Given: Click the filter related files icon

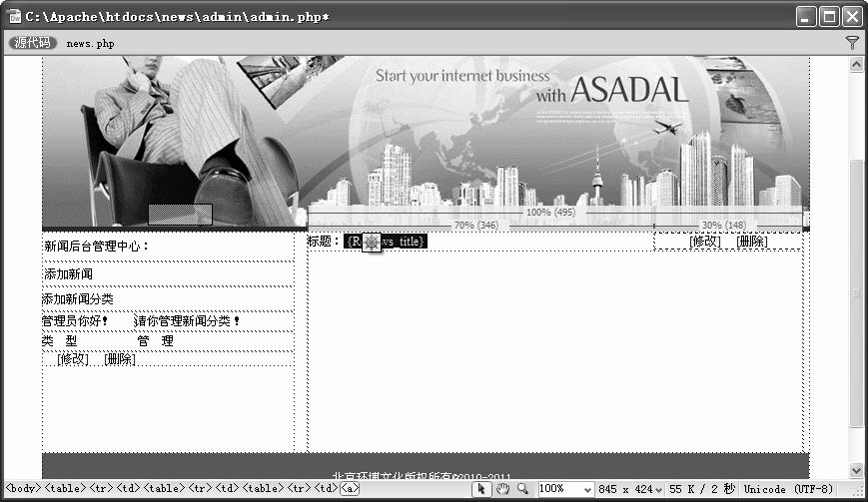Looking at the screenshot, I should pyautogui.click(x=852, y=43).
